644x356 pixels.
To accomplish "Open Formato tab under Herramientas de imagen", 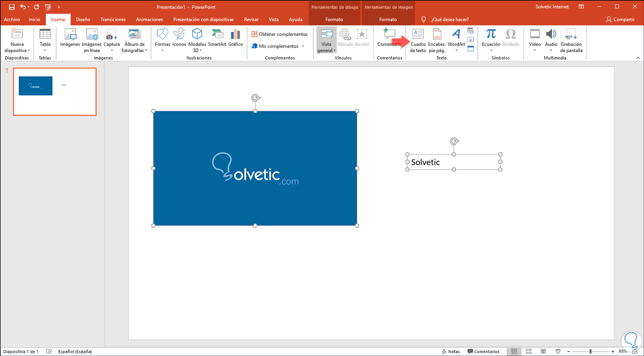I will [x=388, y=19].
